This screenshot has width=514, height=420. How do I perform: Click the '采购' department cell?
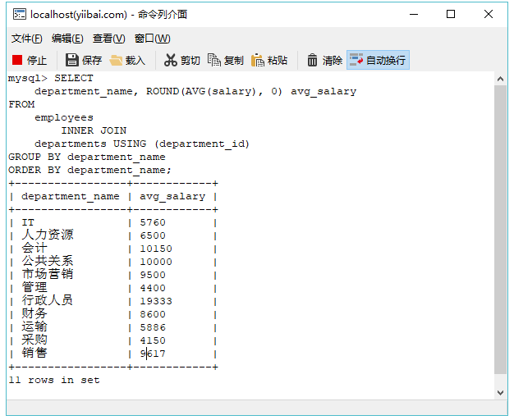pos(34,340)
